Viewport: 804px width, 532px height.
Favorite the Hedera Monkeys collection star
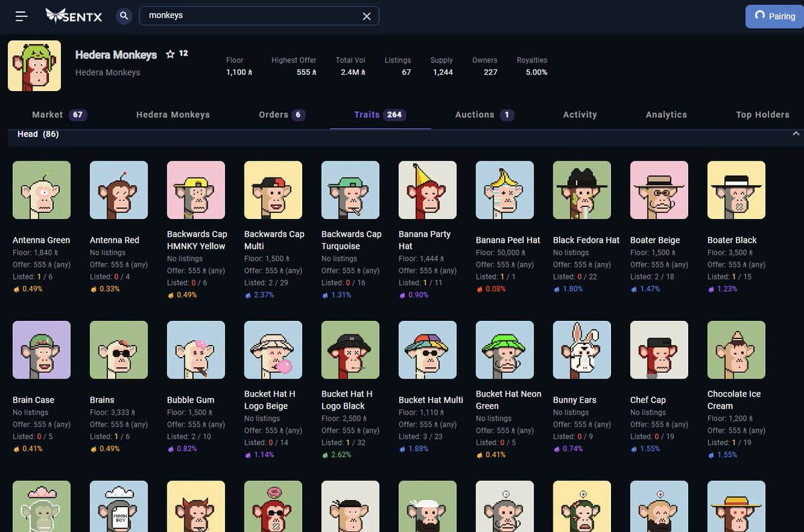click(170, 54)
